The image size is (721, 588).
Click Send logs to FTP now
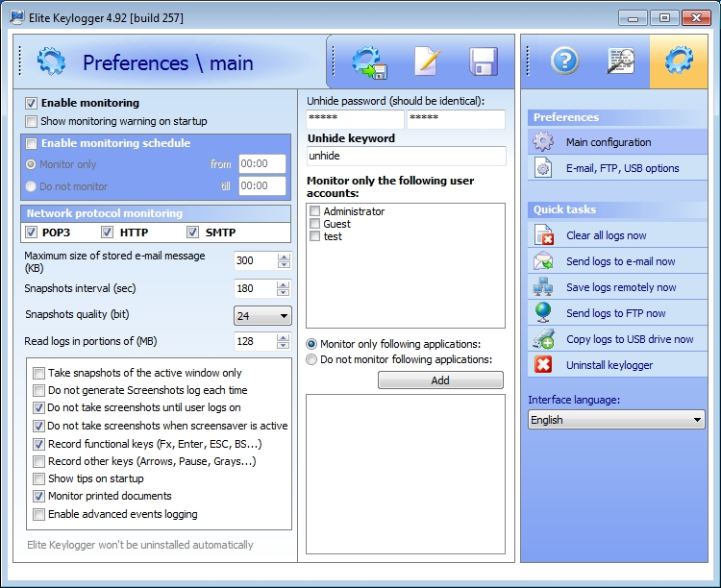tap(617, 312)
